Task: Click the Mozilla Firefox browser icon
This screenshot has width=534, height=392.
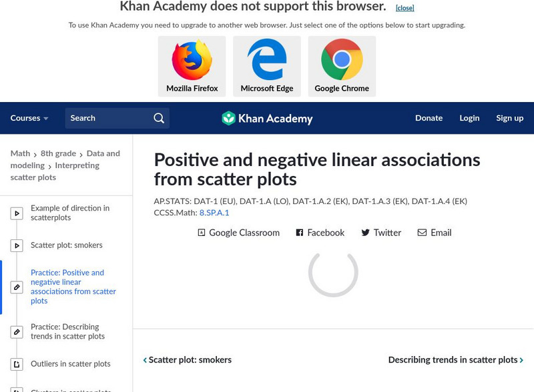Action: tap(192, 60)
